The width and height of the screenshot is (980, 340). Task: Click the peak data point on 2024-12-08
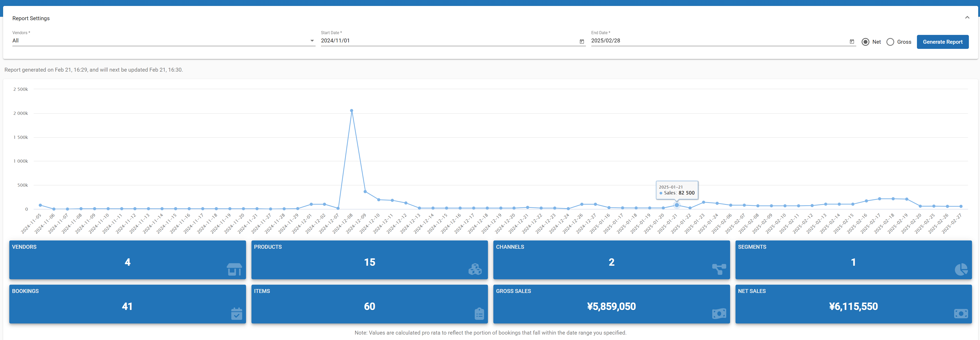(351, 111)
